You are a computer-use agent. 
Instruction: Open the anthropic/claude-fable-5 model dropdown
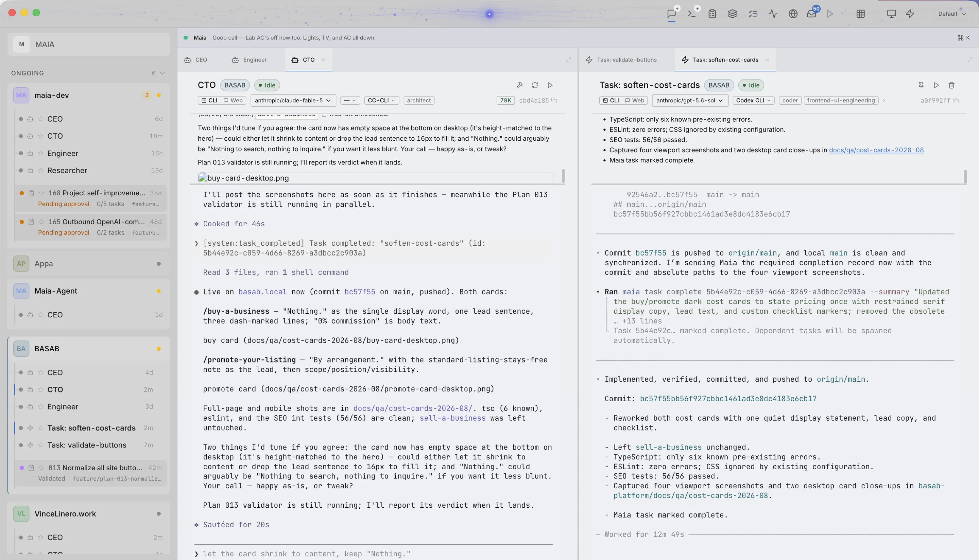tap(293, 100)
